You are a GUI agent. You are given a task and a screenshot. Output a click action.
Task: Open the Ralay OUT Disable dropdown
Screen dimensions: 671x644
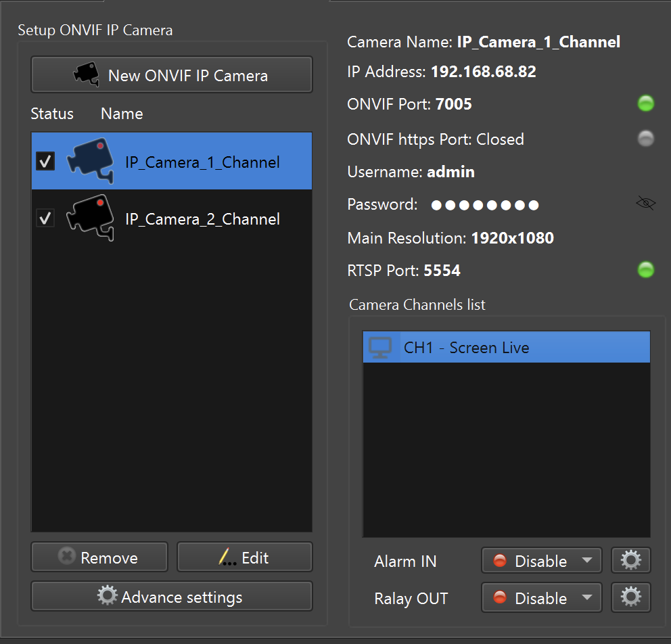pos(541,597)
